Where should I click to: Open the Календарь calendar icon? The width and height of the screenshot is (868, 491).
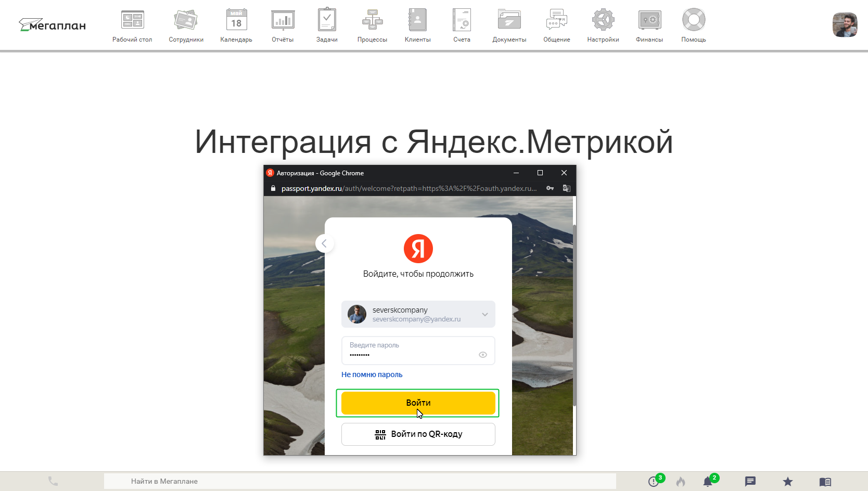(236, 20)
